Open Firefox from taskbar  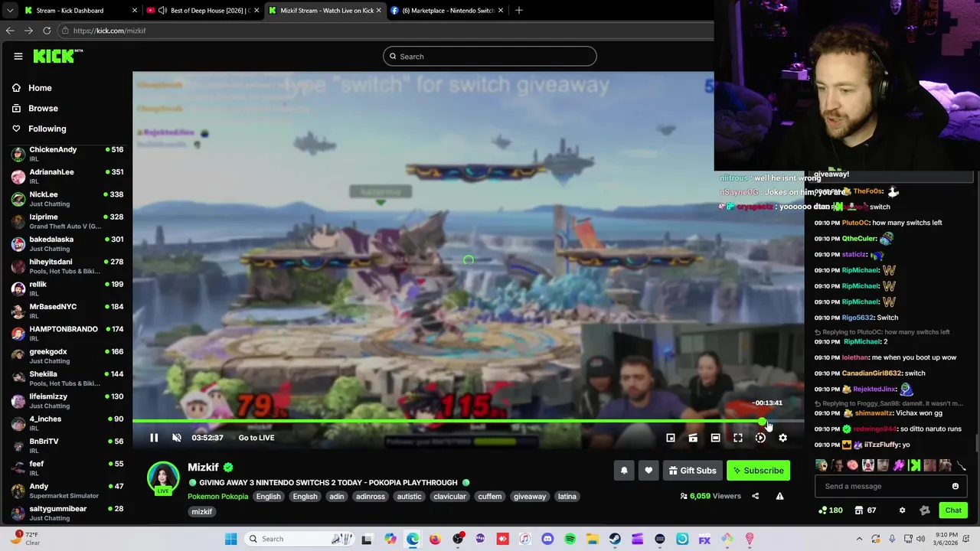pos(435,539)
